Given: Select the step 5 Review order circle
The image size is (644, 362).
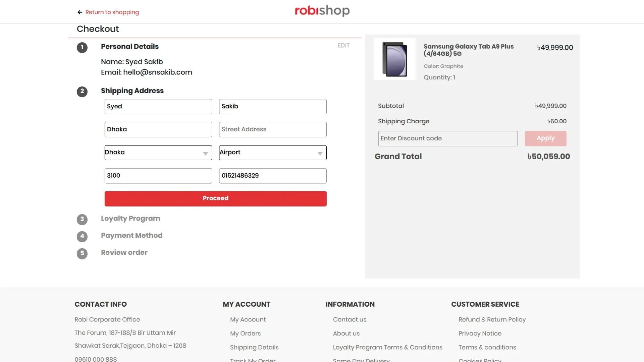Looking at the screenshot, I should 82,254.
